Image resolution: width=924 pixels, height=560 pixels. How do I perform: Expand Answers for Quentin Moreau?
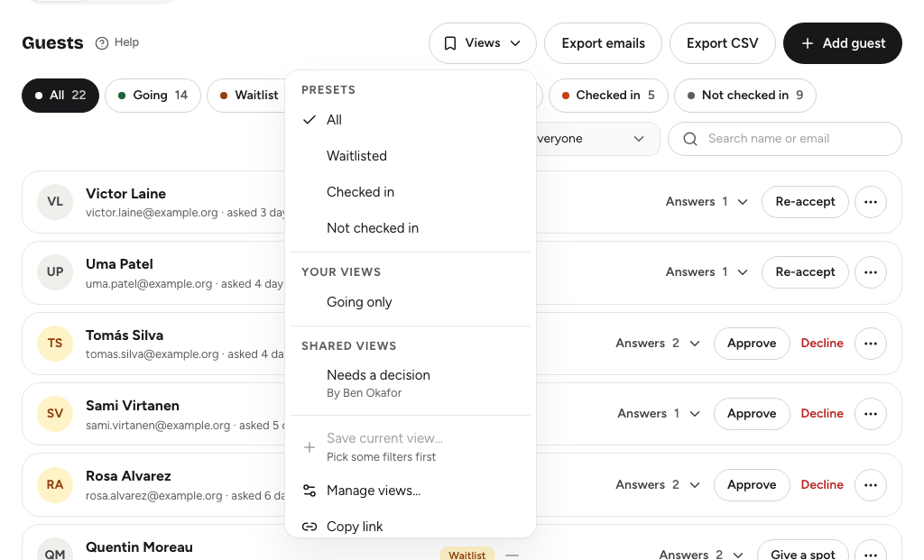[700, 555]
